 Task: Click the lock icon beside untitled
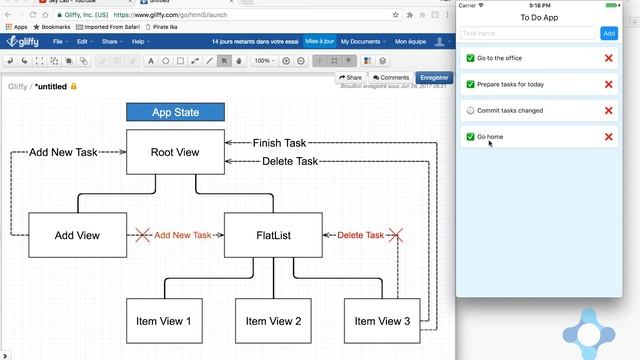pos(74,86)
